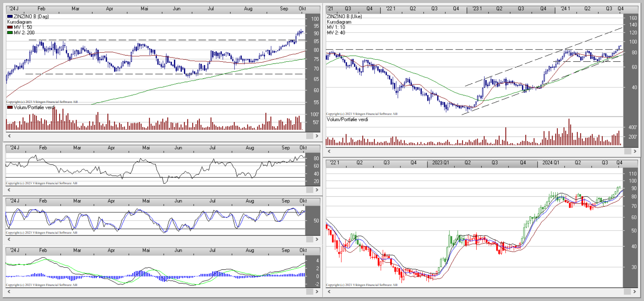The height and width of the screenshot is (301, 644).
Task: Click the 2023 Q1 marker on the time axis
Action: (x=440, y=163)
